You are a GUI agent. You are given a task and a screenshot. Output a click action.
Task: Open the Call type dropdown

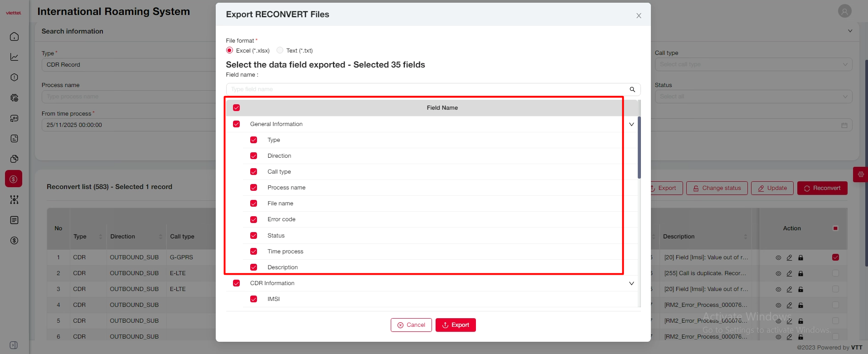pos(753,64)
